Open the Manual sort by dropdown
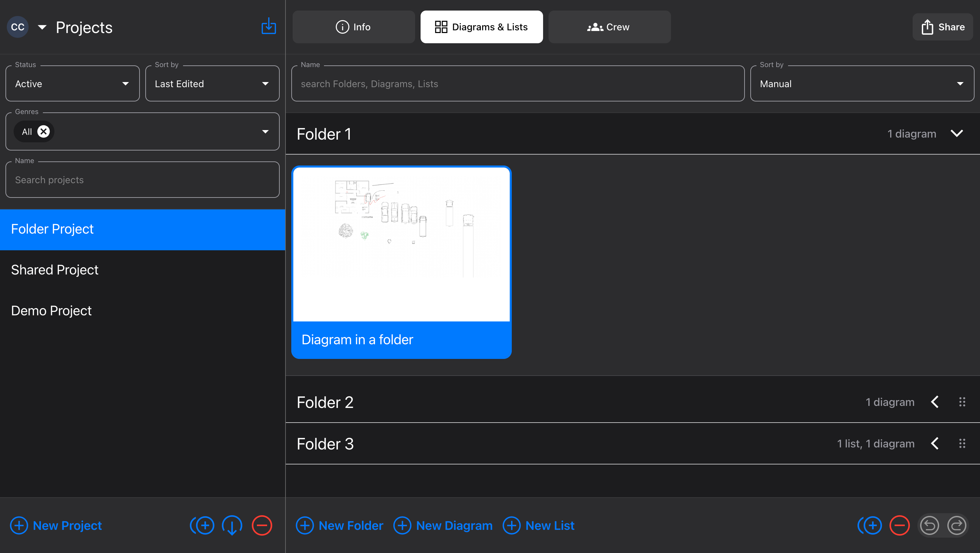This screenshot has height=553, width=980. pyautogui.click(x=862, y=84)
